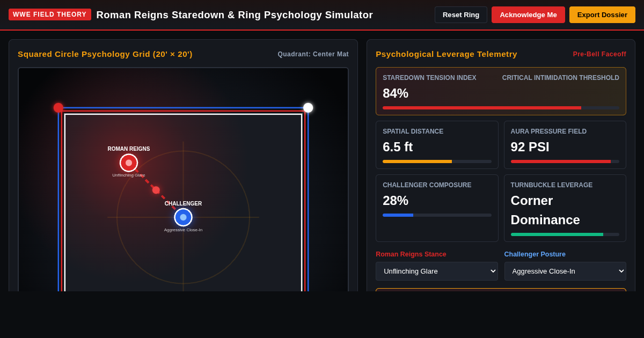Click the 6.5 ft distance value

point(398,147)
